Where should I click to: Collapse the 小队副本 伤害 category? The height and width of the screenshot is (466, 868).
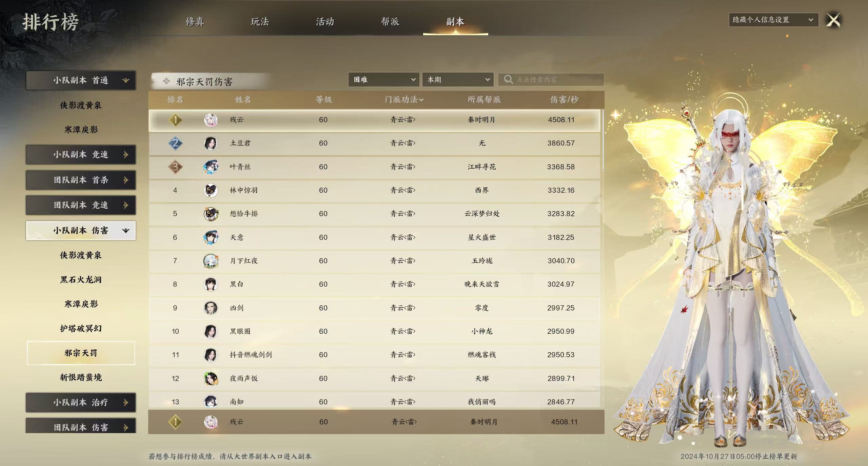pyautogui.click(x=81, y=231)
